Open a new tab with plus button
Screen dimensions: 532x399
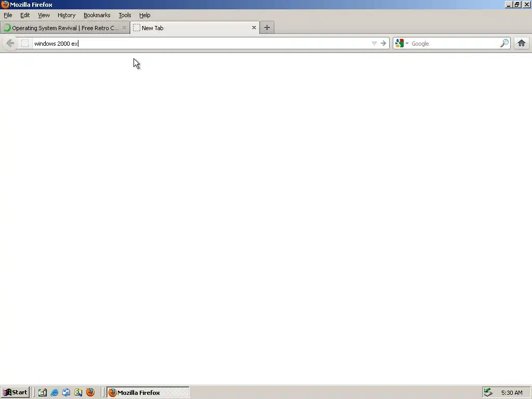coord(267,28)
